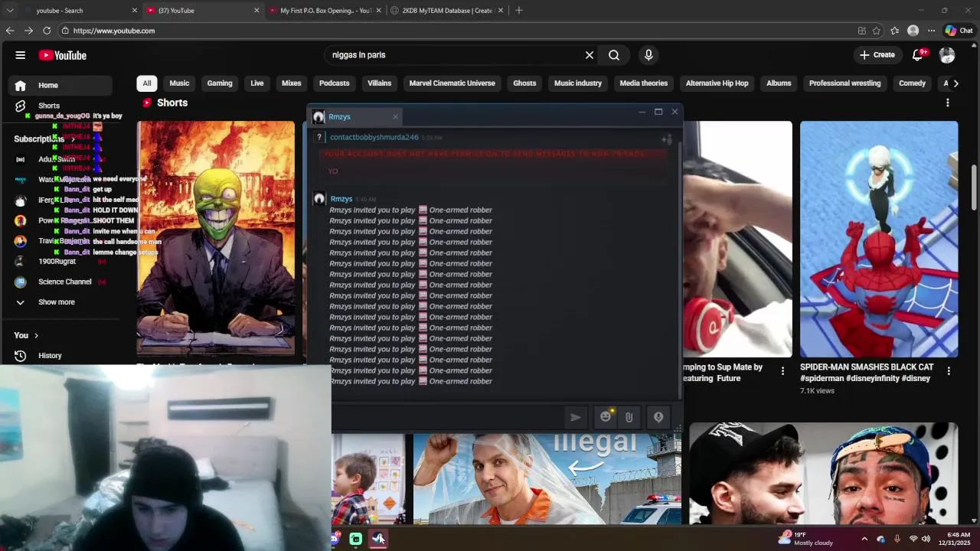Open the browser settings and more menu

coord(931,31)
